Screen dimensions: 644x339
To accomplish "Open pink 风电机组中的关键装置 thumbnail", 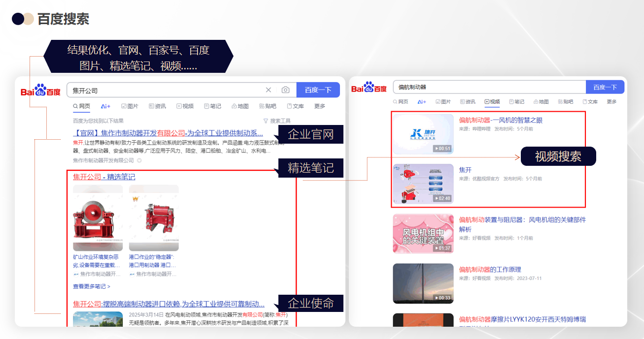I will [x=423, y=234].
